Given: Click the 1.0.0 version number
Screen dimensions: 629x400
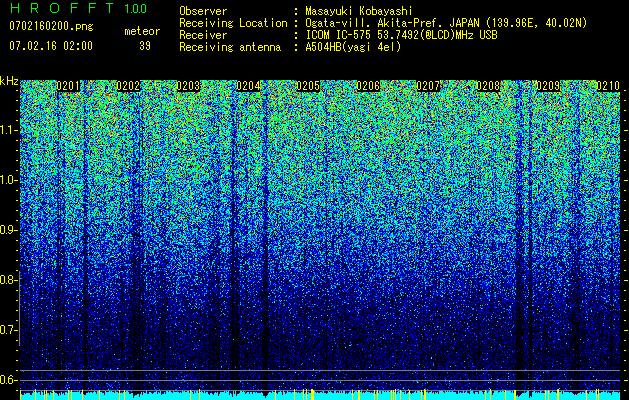Looking at the screenshot, I should coord(136,9).
